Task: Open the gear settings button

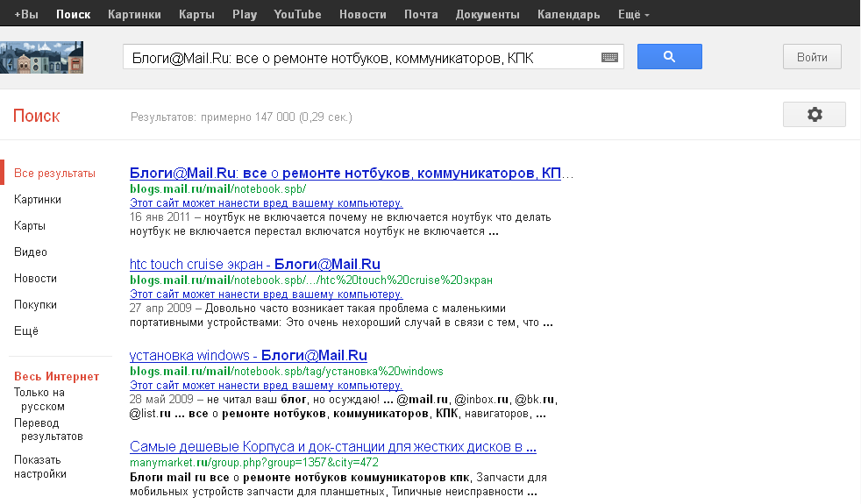Action: pos(814,115)
